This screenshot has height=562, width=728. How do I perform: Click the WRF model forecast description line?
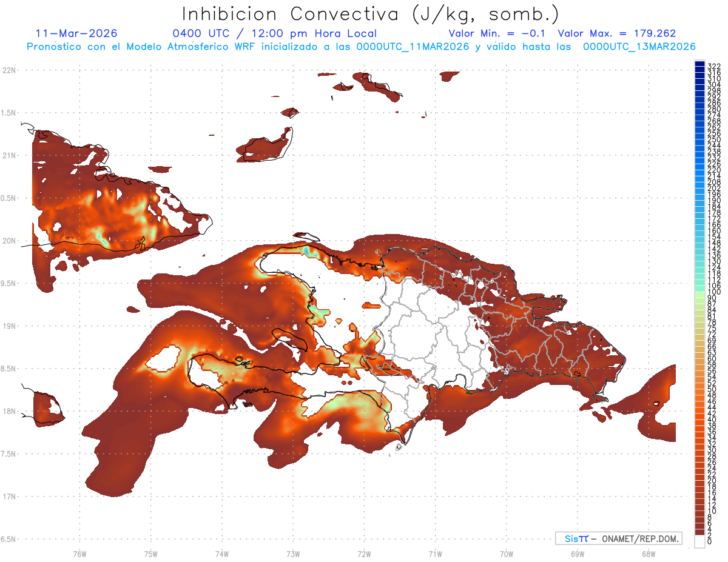coord(361,46)
